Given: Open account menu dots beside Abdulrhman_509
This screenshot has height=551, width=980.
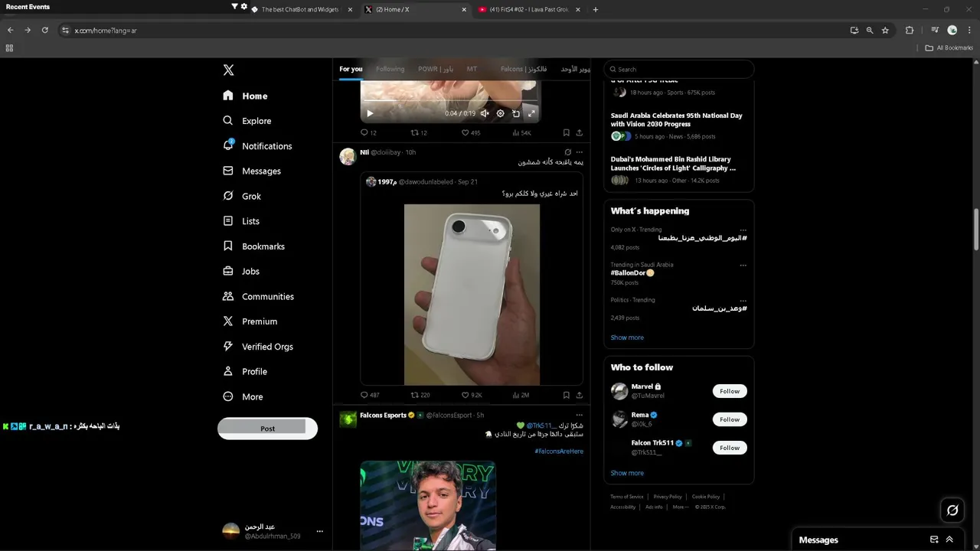Looking at the screenshot, I should point(320,531).
